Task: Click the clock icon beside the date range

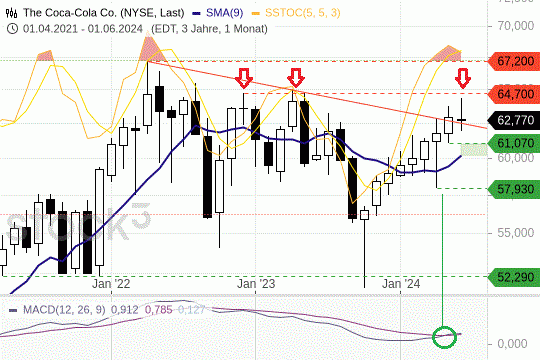Action: (x=12, y=29)
